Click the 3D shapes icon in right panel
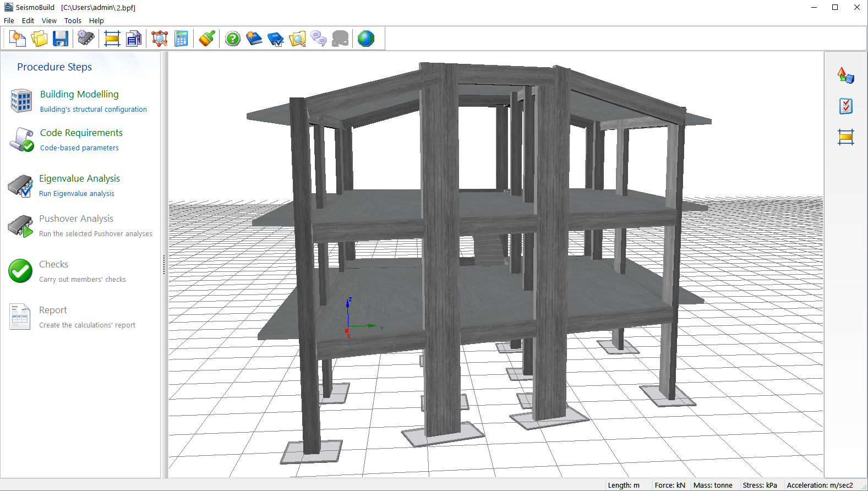This screenshot has width=868, height=491. [845, 75]
